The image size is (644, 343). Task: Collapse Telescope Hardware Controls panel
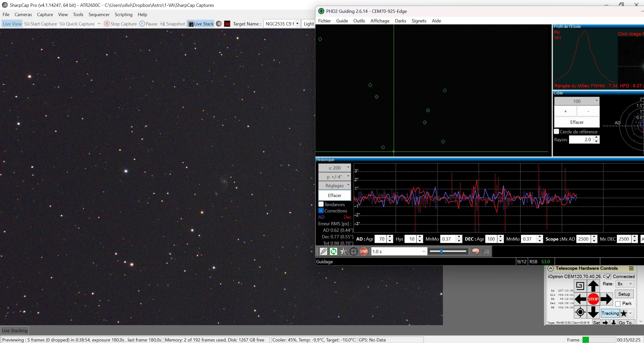pos(550,269)
